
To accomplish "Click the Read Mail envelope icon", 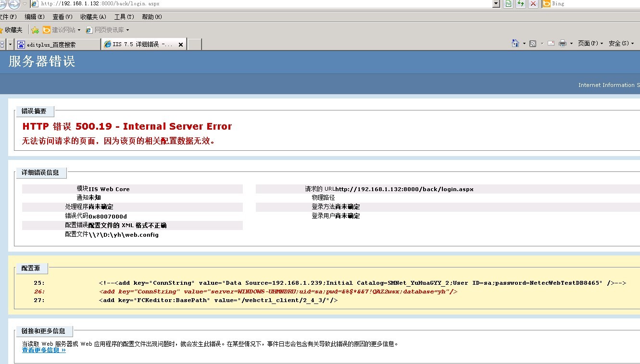I will click(551, 43).
